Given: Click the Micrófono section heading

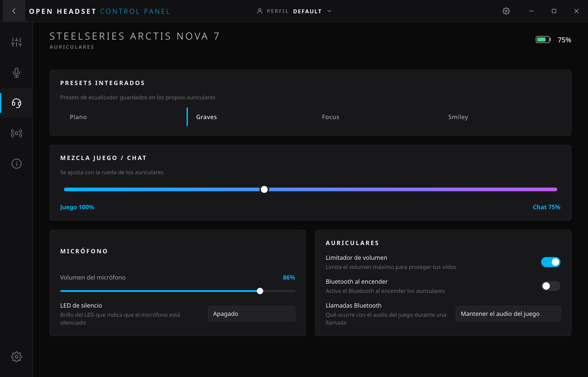Looking at the screenshot, I should (x=84, y=251).
